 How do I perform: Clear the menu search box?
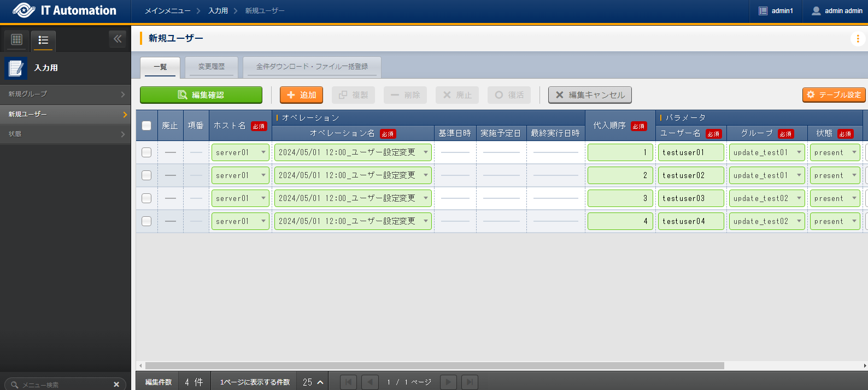coord(116,385)
